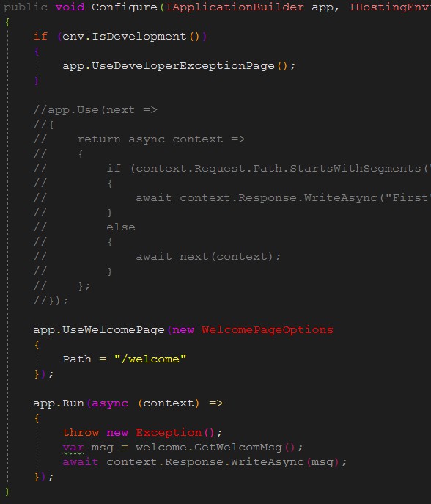Image resolution: width=431 pixels, height=504 pixels.
Task: Click the 'public' access modifier
Action: coord(26,7)
